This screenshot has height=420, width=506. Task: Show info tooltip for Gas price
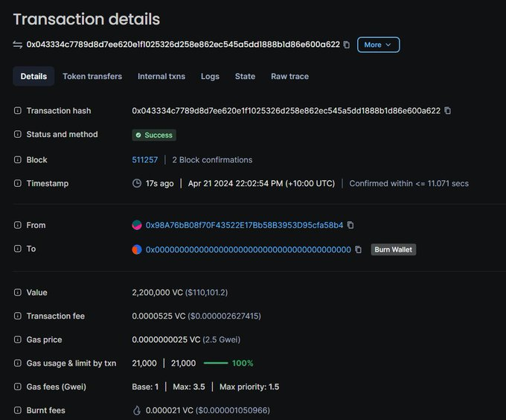(x=18, y=340)
